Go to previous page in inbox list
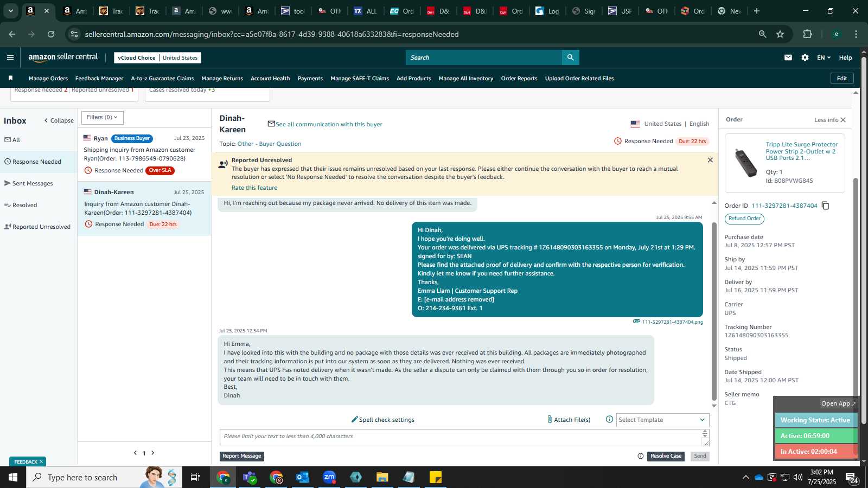The height and width of the screenshot is (488, 868). (x=135, y=453)
